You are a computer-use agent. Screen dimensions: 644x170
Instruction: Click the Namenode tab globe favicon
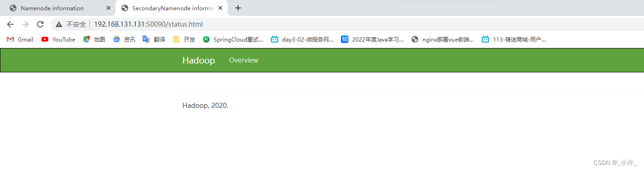point(13,8)
